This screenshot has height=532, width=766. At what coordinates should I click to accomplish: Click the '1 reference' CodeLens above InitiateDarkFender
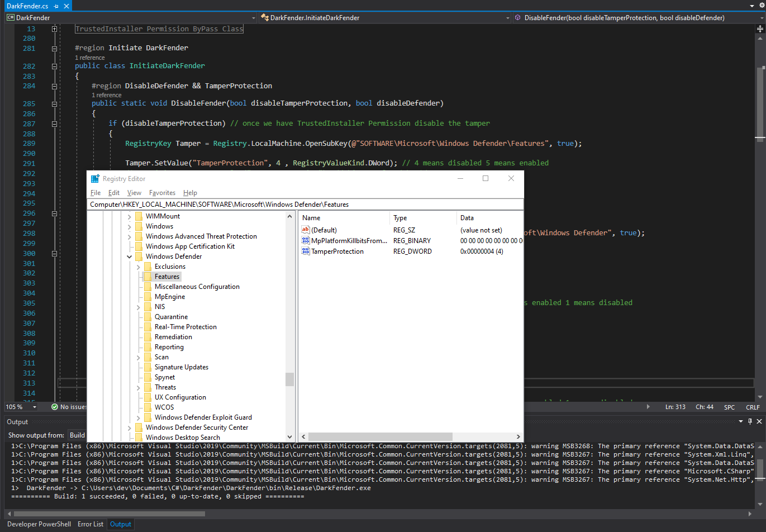(x=89, y=58)
